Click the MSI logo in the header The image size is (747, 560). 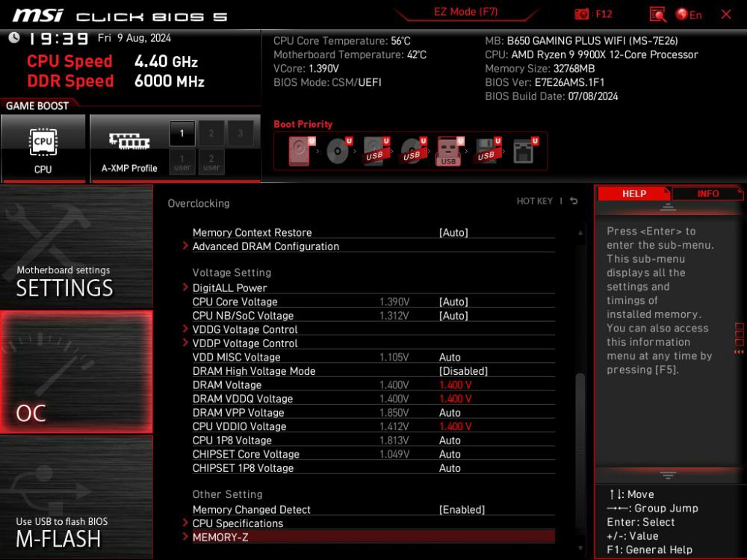click(37, 15)
